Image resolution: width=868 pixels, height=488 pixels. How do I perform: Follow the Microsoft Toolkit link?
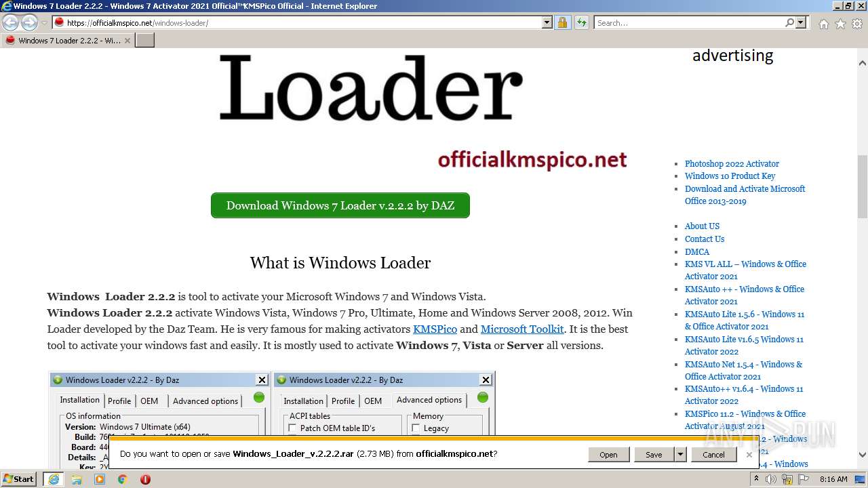pos(522,329)
